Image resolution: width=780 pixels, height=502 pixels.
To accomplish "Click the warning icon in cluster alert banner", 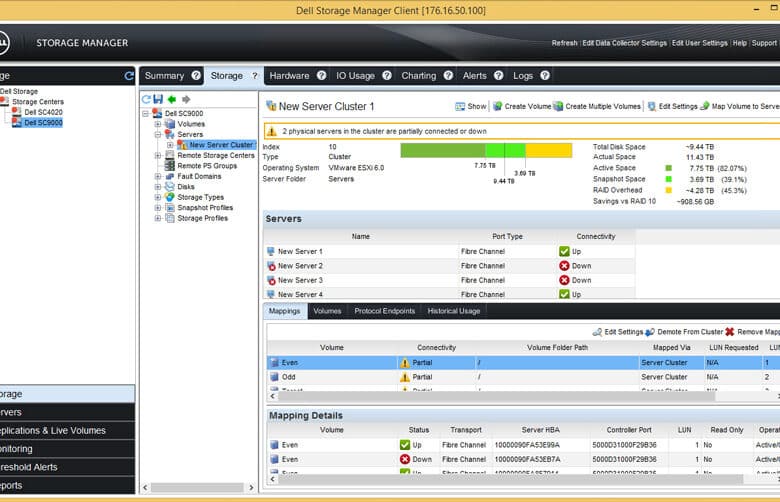I will (272, 131).
